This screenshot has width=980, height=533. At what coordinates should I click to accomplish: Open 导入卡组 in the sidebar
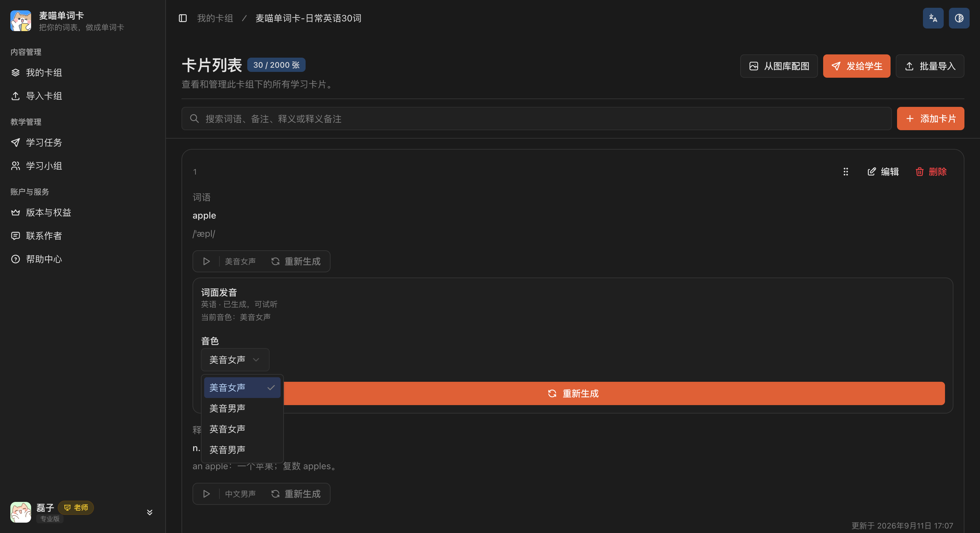[x=83, y=96]
